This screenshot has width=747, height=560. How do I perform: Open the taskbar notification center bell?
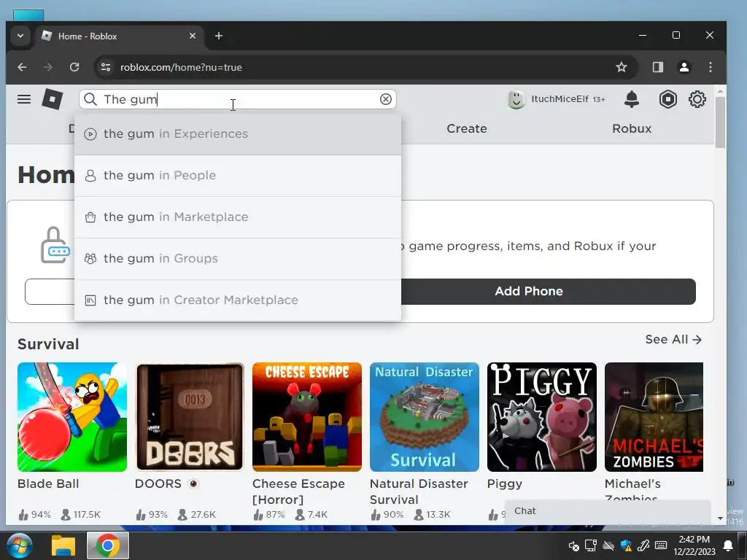(729, 545)
